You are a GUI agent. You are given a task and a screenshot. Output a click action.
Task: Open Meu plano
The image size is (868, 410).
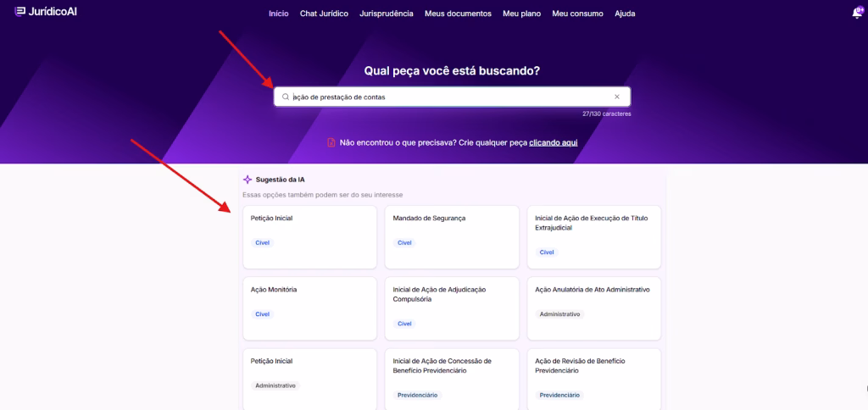click(521, 14)
